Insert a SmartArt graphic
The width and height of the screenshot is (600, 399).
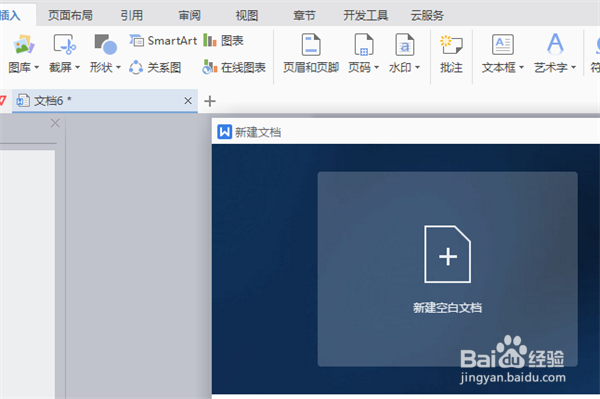pos(163,41)
